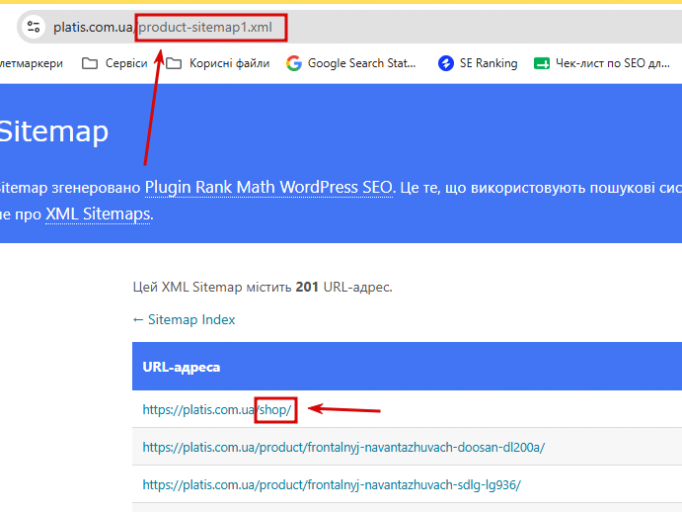This screenshot has width=682, height=512.
Task: Click the Sitemap page heading
Action: (53, 131)
